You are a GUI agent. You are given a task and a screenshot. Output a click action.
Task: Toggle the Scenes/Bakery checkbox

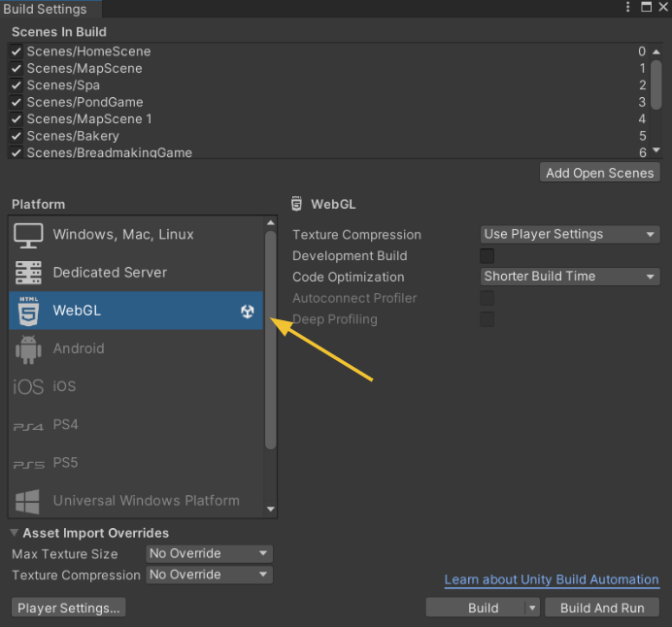coord(17,136)
